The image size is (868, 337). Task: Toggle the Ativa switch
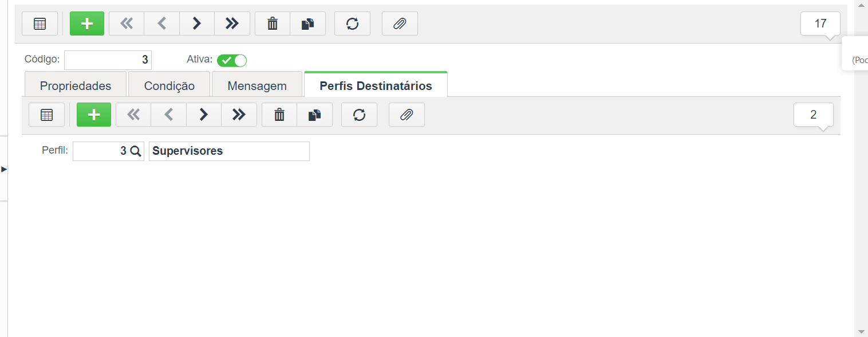(x=232, y=60)
